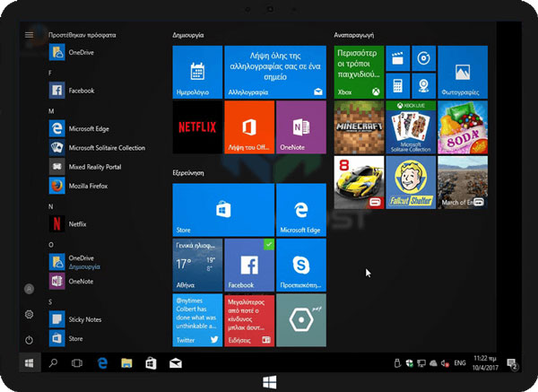Open the Xbox tile

click(359, 72)
